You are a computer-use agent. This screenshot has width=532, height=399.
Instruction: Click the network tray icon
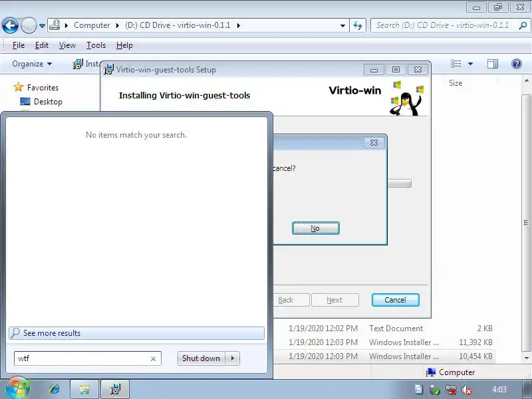pyautogui.click(x=451, y=390)
